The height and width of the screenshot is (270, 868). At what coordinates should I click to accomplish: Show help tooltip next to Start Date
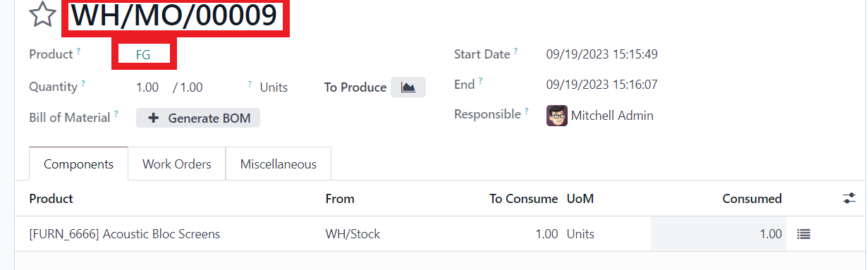[x=515, y=51]
